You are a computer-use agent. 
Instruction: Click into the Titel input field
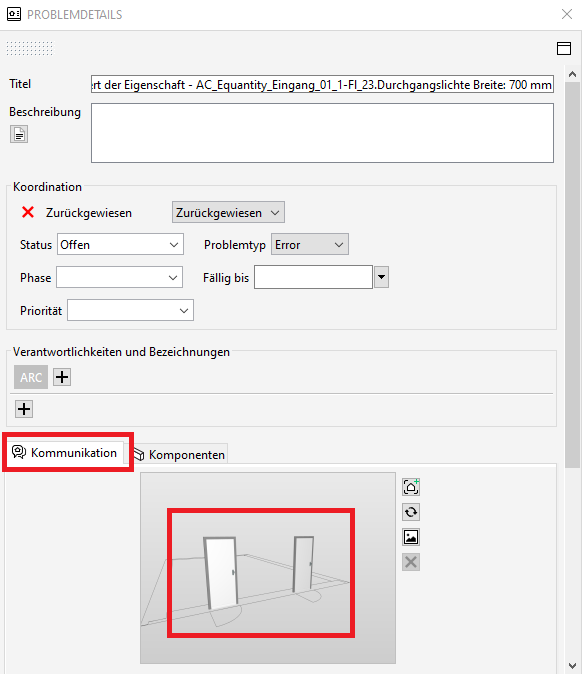(x=322, y=84)
